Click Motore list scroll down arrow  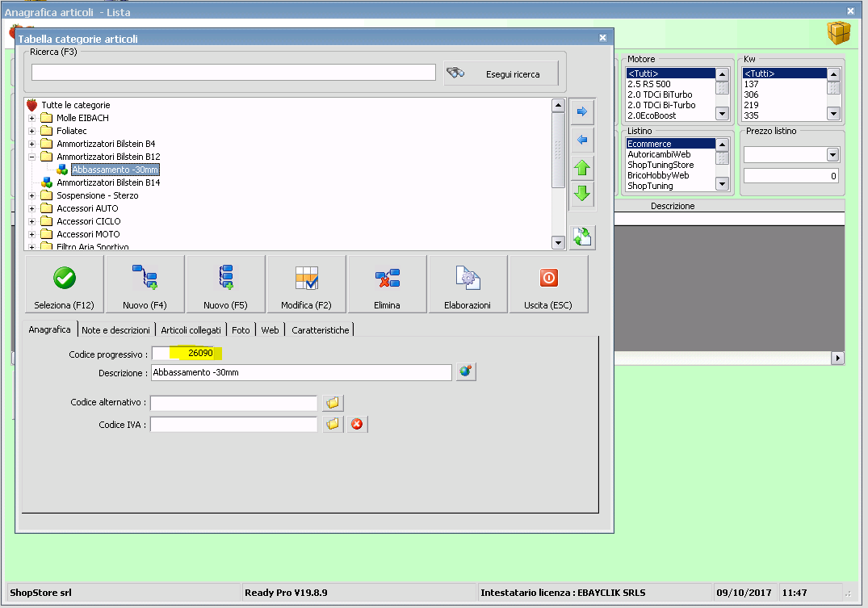pyautogui.click(x=722, y=114)
